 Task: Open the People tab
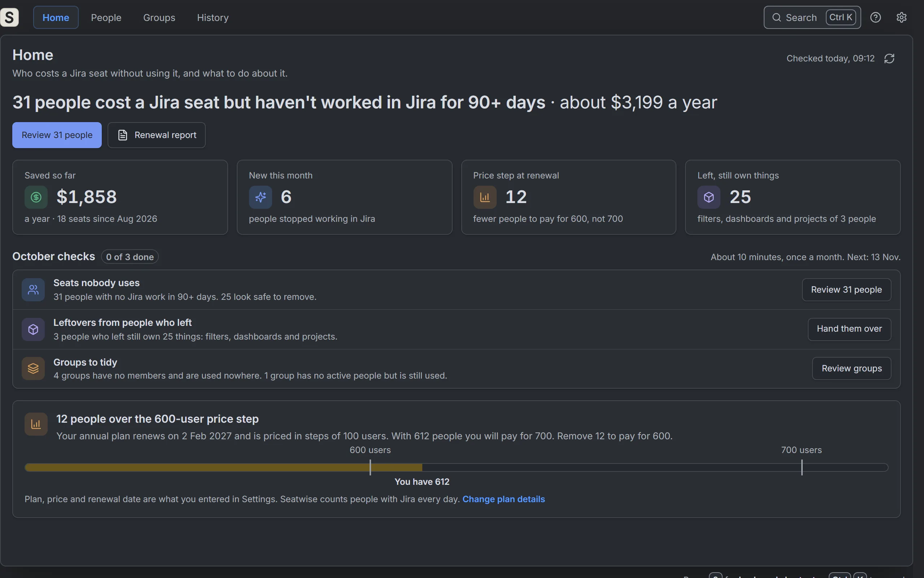coord(106,17)
